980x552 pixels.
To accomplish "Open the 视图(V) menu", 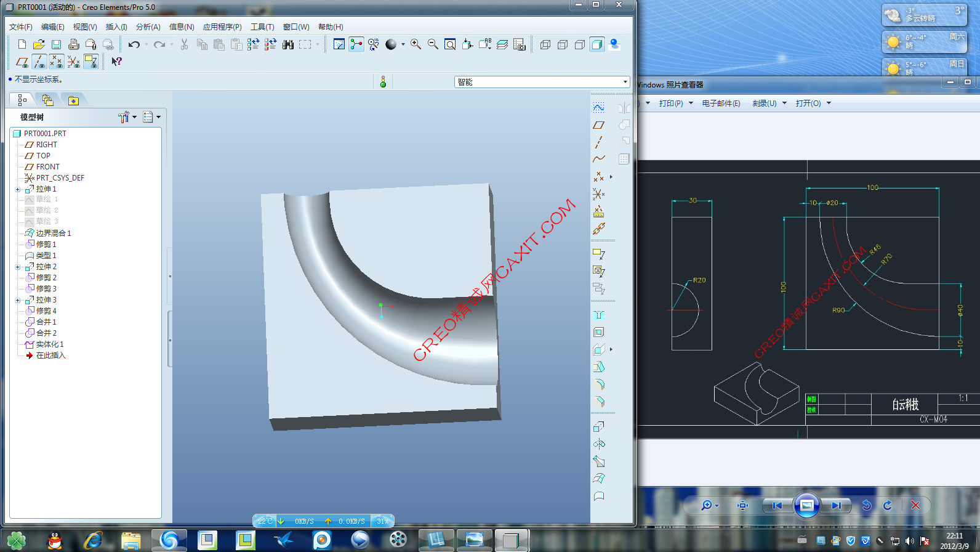I will coord(85,26).
